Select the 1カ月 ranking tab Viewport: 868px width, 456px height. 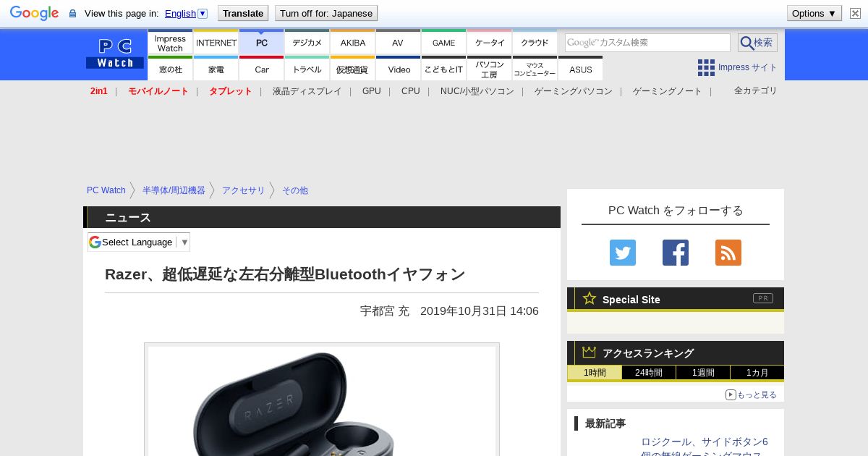point(757,373)
